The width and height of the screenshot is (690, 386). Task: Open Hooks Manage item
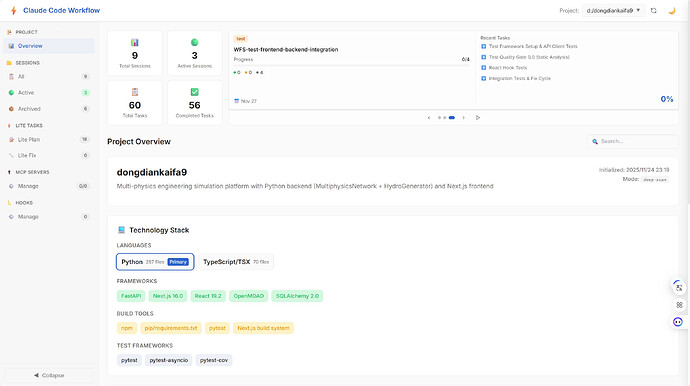point(49,217)
